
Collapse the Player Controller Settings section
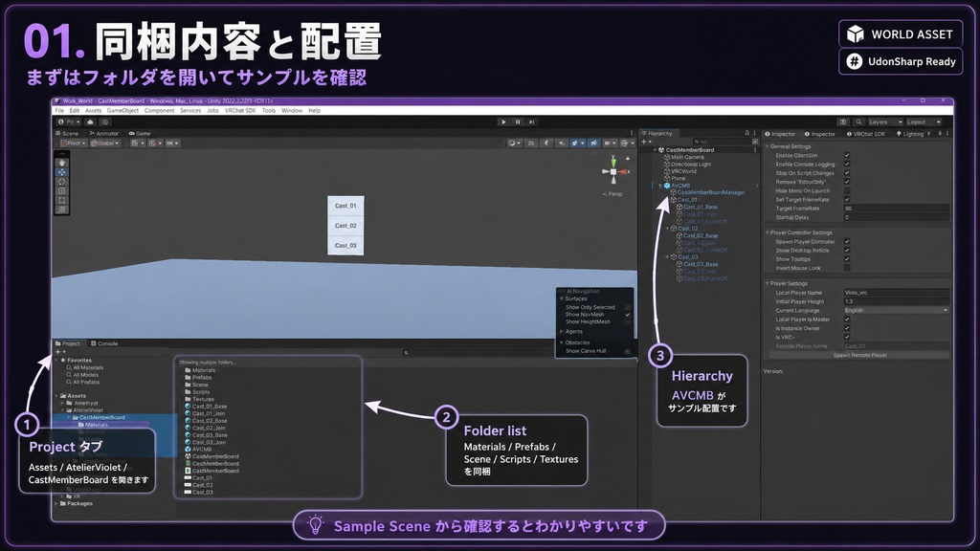click(768, 232)
